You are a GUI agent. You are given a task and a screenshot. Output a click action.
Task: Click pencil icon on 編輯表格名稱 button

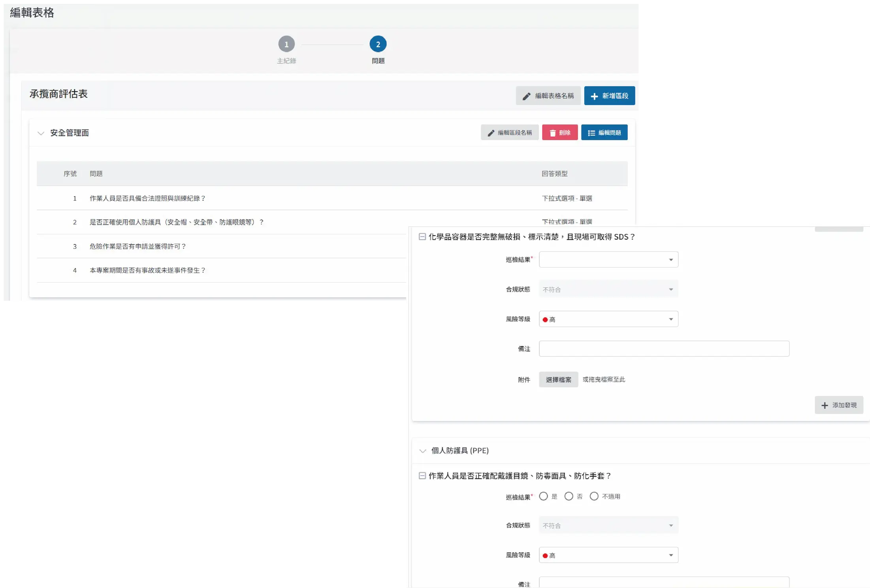[x=526, y=96]
